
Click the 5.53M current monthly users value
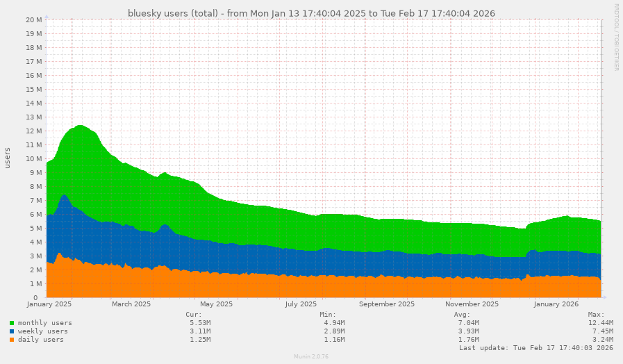point(199,323)
